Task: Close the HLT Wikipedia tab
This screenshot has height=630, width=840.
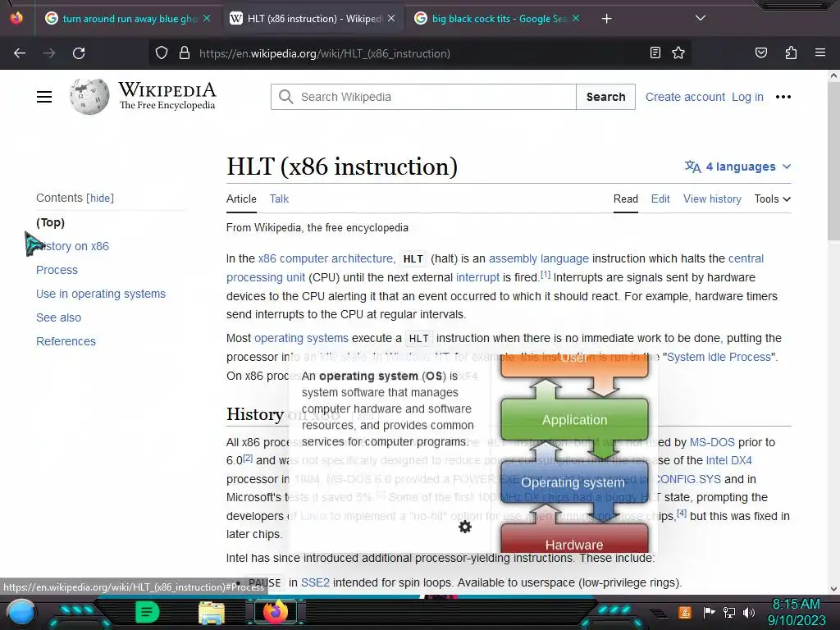Action: coord(391,18)
